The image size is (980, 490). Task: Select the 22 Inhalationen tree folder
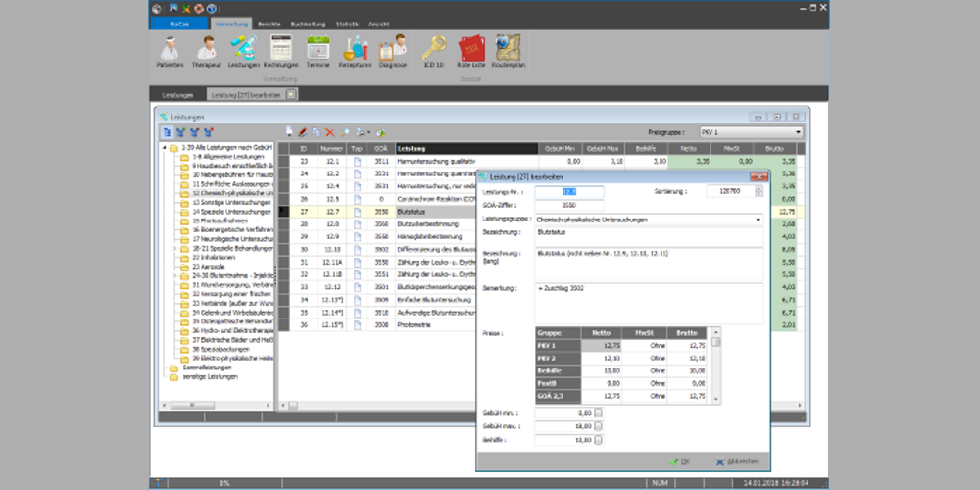coord(213,257)
